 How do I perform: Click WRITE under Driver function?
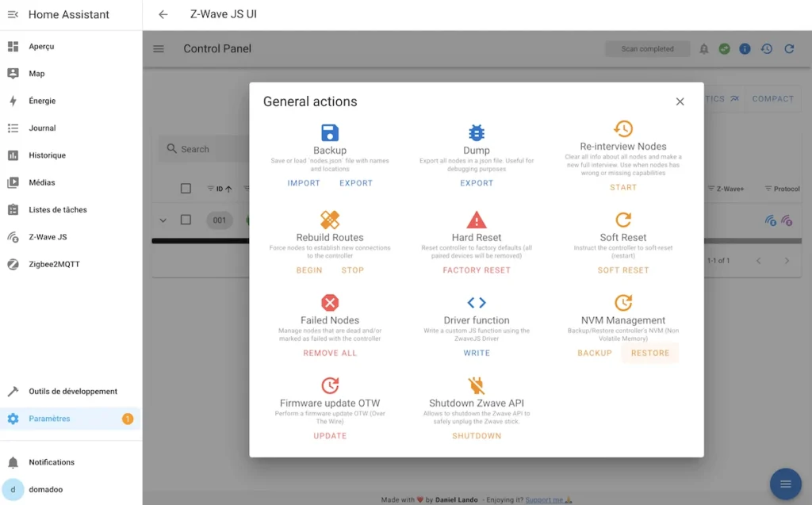pos(477,353)
